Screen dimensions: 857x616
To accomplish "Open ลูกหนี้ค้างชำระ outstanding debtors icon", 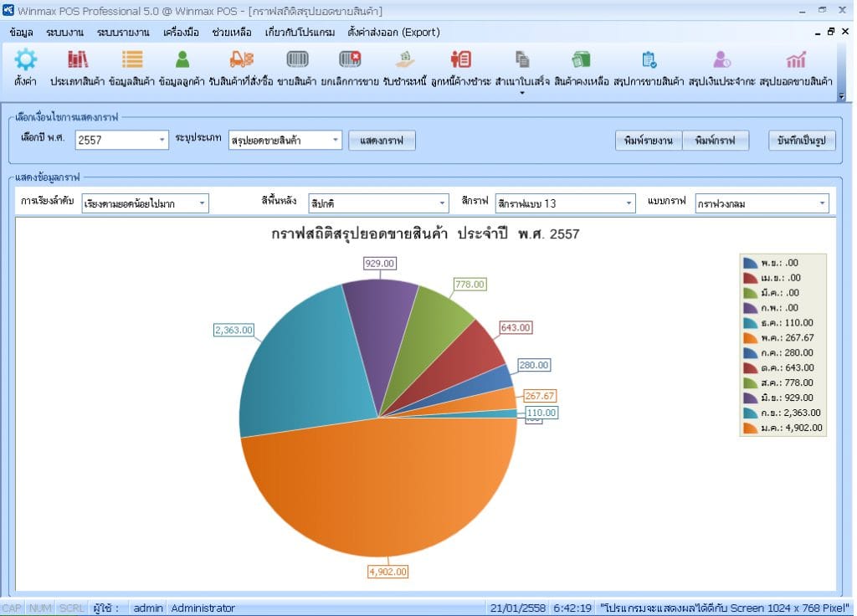I will [461, 59].
